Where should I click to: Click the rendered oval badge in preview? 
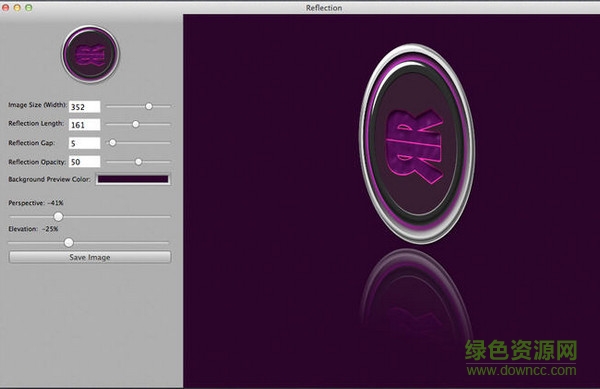417,143
